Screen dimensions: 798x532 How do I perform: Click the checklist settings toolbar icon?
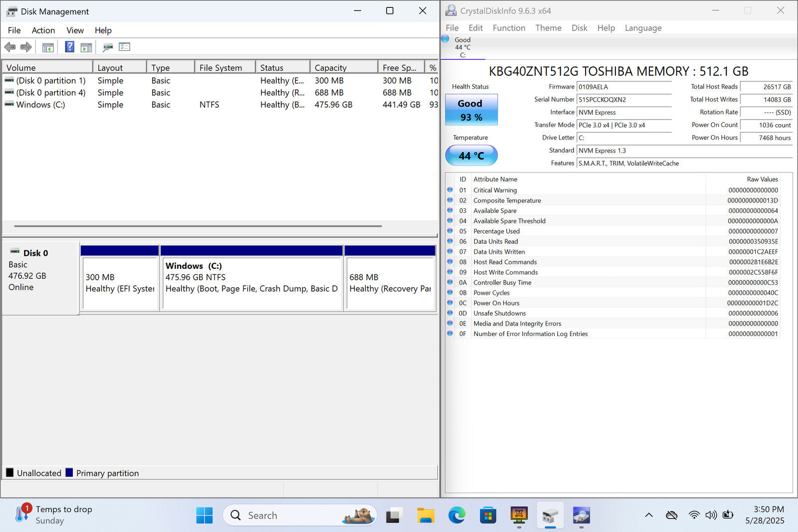coord(124,47)
